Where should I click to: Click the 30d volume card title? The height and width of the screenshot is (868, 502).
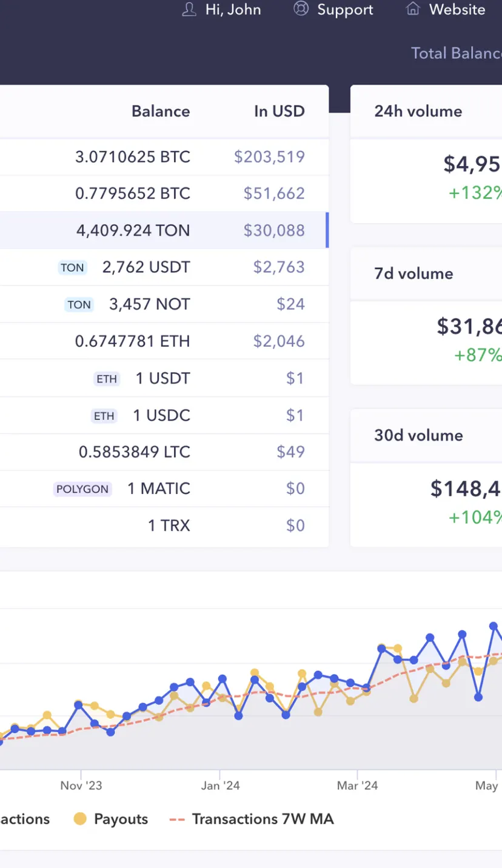[x=418, y=435]
